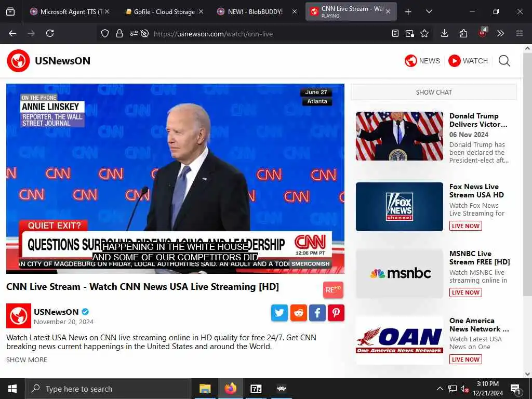This screenshot has height=399, width=532.
Task: Share on Pinterest icon
Action: coord(336,313)
